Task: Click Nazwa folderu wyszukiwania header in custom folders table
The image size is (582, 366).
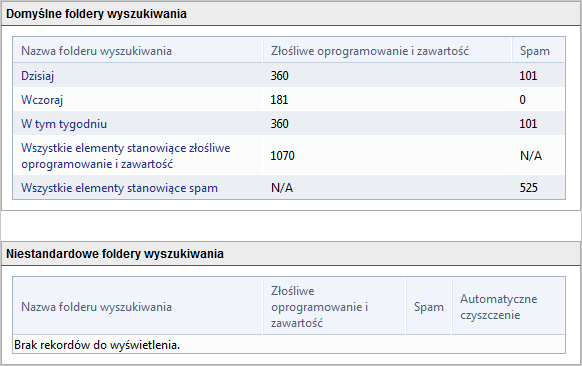Action: [97, 307]
